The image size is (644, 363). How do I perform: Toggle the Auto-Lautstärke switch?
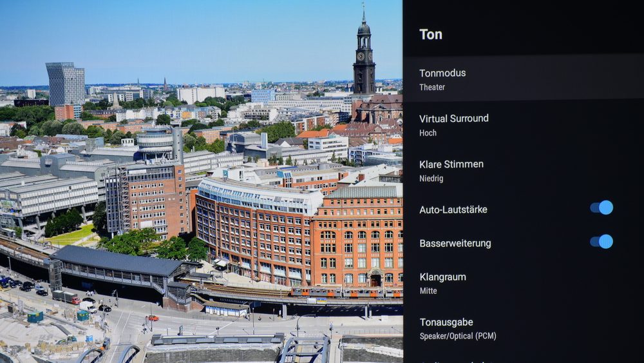click(x=601, y=208)
